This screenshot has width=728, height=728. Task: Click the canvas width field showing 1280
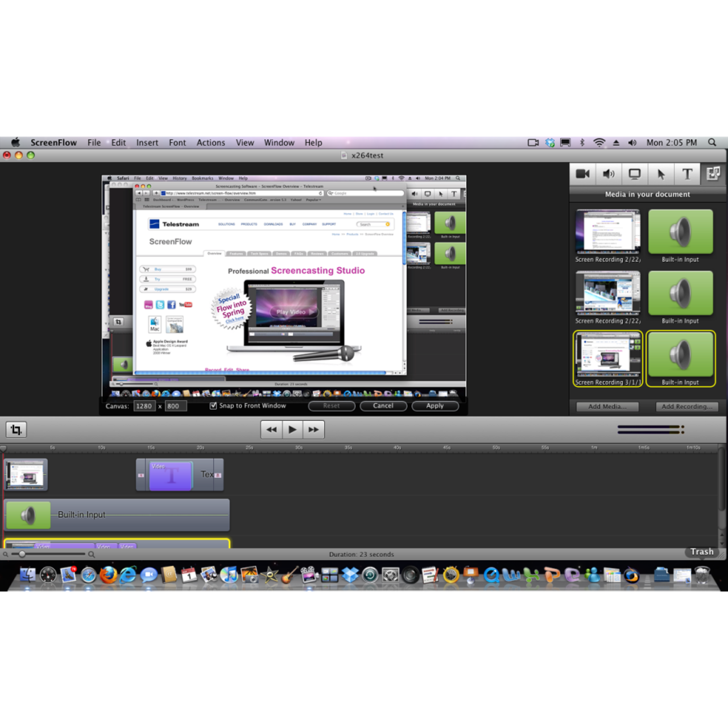[144, 406]
